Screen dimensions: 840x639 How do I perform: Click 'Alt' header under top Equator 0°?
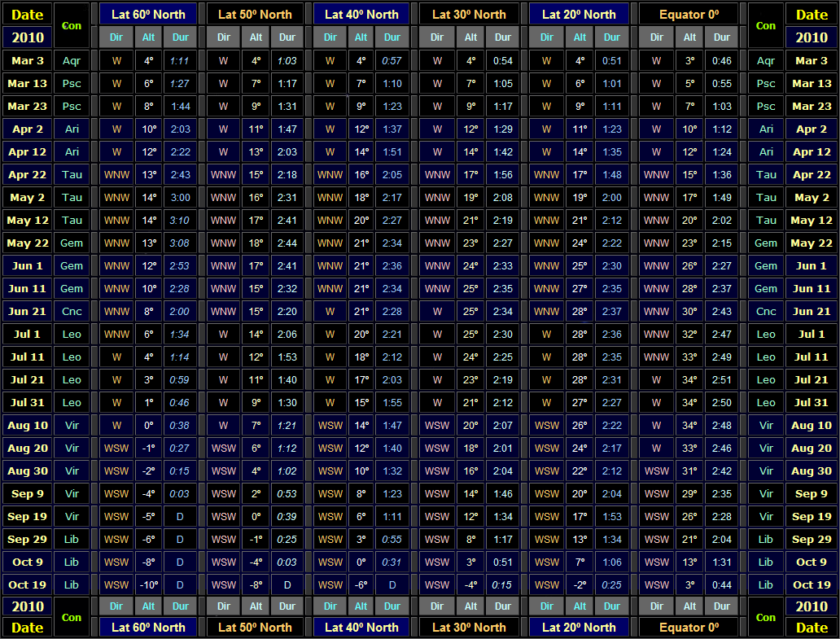click(x=689, y=37)
